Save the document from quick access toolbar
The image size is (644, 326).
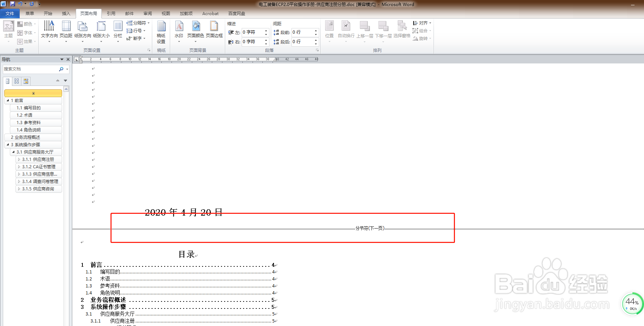(x=13, y=4)
